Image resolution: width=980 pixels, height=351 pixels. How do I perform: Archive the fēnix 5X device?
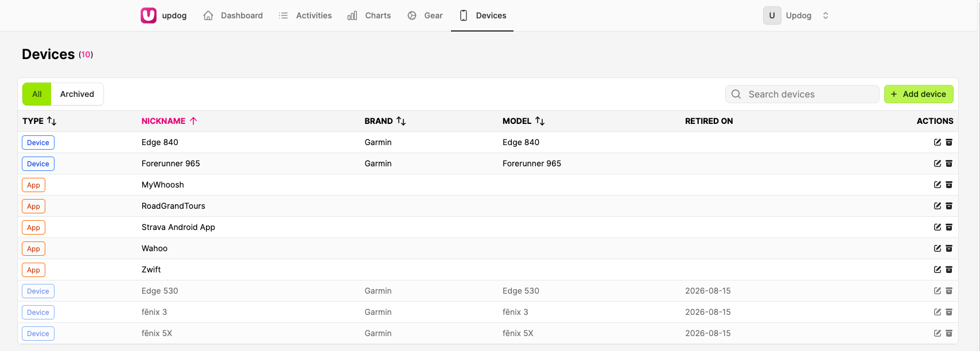[949, 333]
